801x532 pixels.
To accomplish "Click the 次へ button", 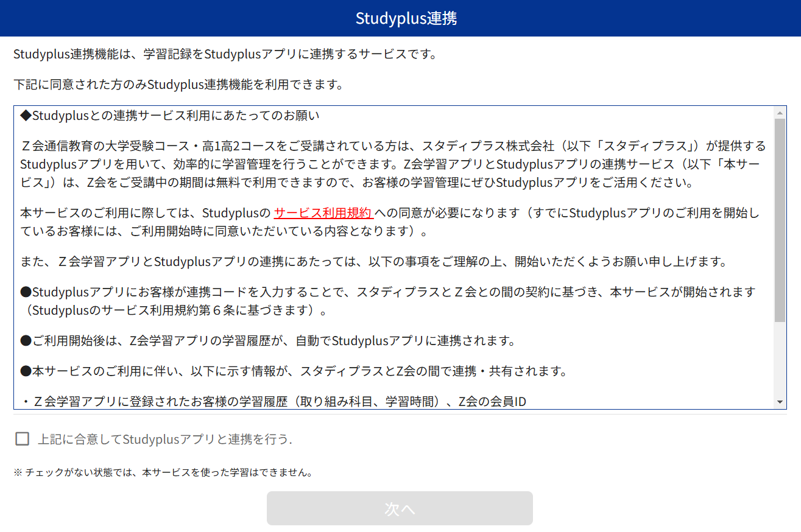I will tap(400, 508).
